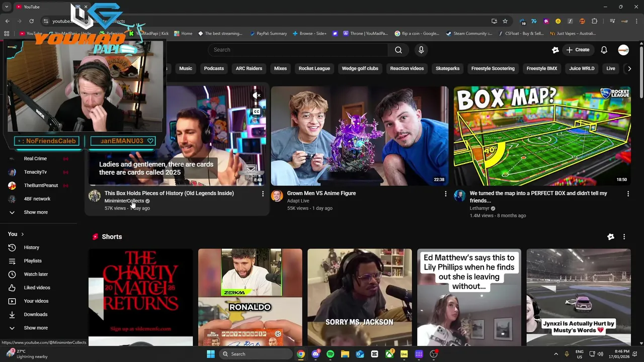This screenshot has height=362, width=644.
Task: Open options menu for PERFECT BOX video
Action: [x=628, y=194]
